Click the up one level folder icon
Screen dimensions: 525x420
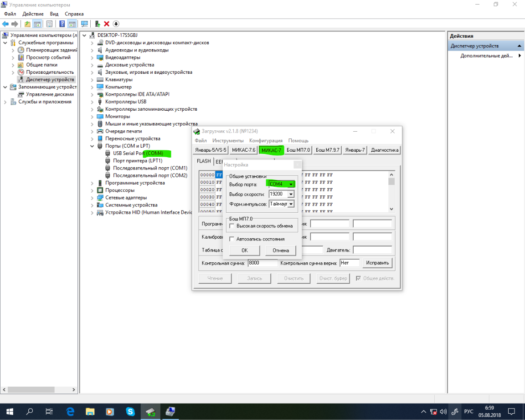[27, 24]
